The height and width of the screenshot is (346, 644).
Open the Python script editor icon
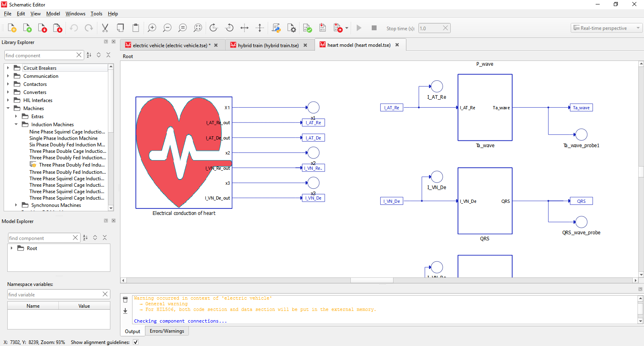(x=276, y=28)
